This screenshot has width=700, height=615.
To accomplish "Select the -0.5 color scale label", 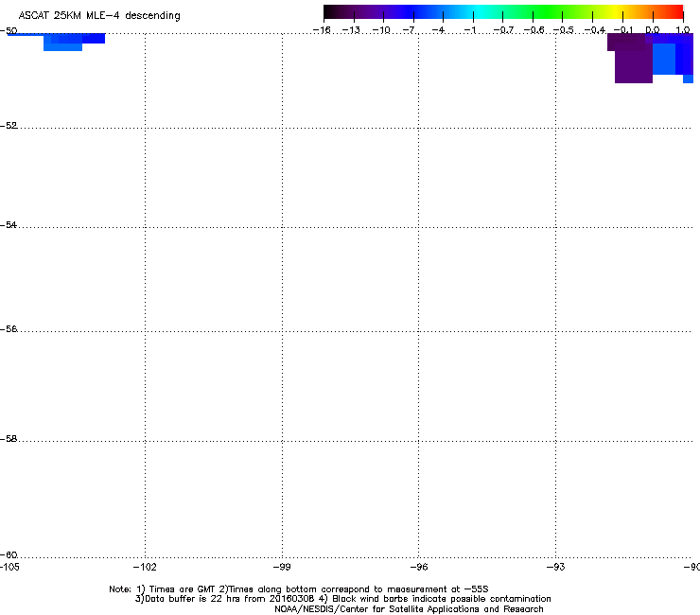I will (563, 30).
